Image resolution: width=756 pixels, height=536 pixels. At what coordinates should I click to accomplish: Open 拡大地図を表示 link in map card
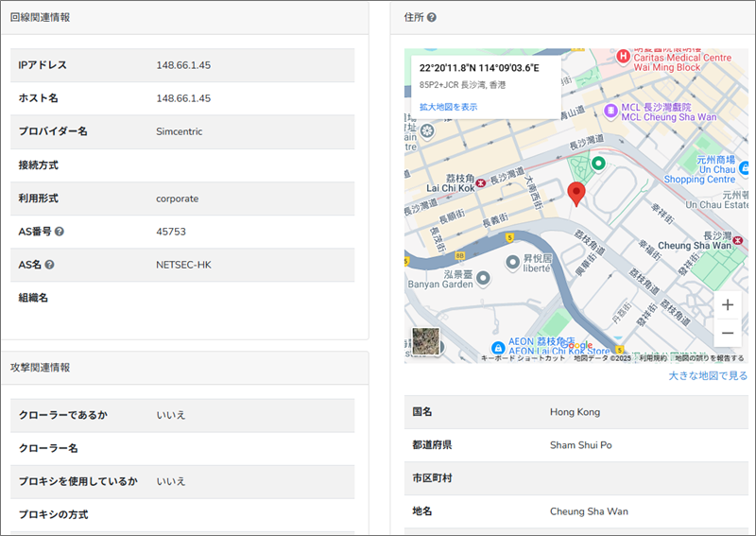tap(449, 107)
